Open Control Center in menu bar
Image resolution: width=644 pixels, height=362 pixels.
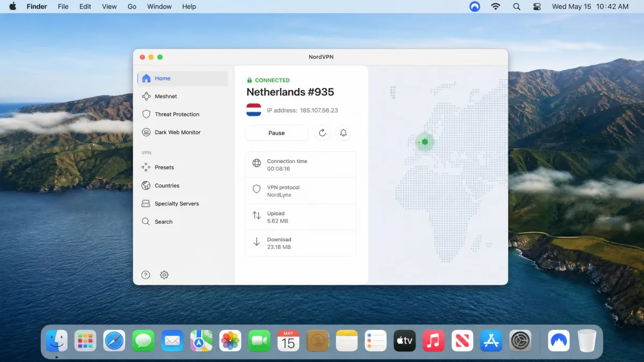[537, 6]
